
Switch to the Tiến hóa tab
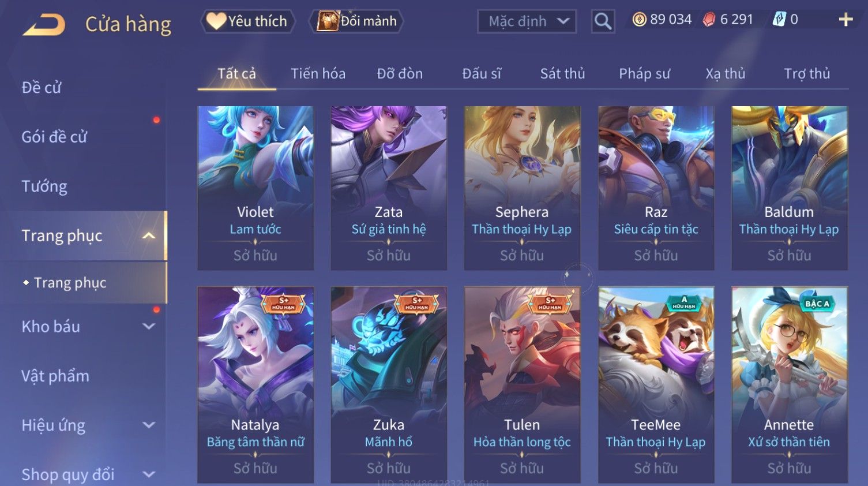click(x=318, y=74)
